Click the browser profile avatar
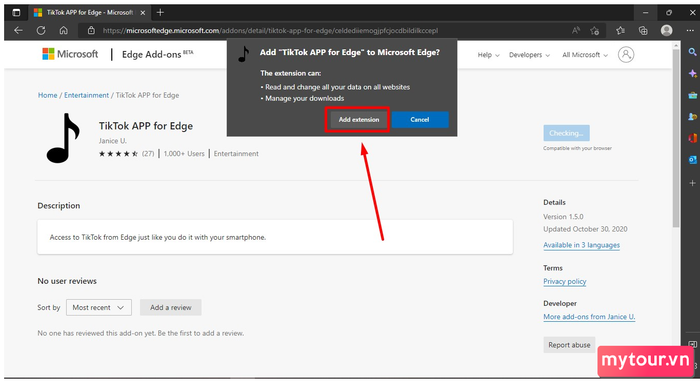This screenshot has width=700, height=385. [667, 30]
